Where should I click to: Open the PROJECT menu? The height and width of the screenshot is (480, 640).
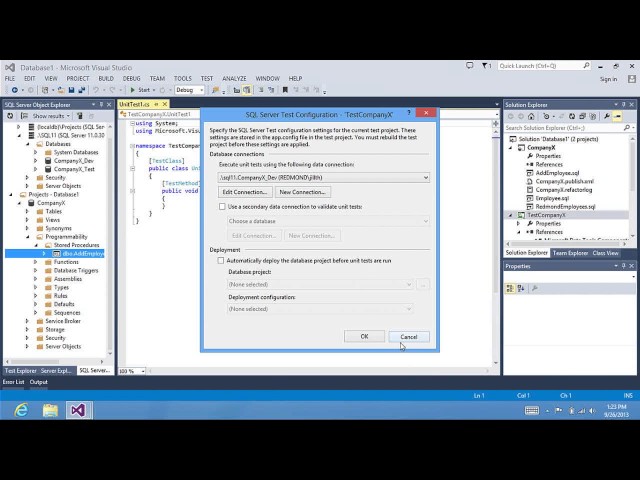pyautogui.click(x=78, y=78)
